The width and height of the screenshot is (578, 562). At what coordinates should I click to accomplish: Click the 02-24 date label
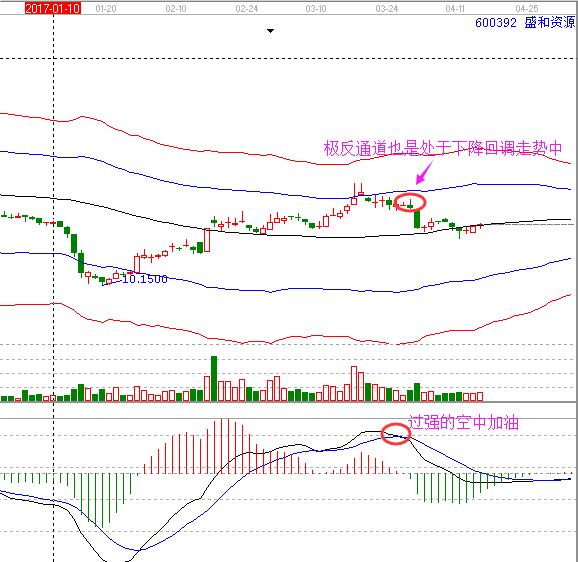tap(247, 8)
